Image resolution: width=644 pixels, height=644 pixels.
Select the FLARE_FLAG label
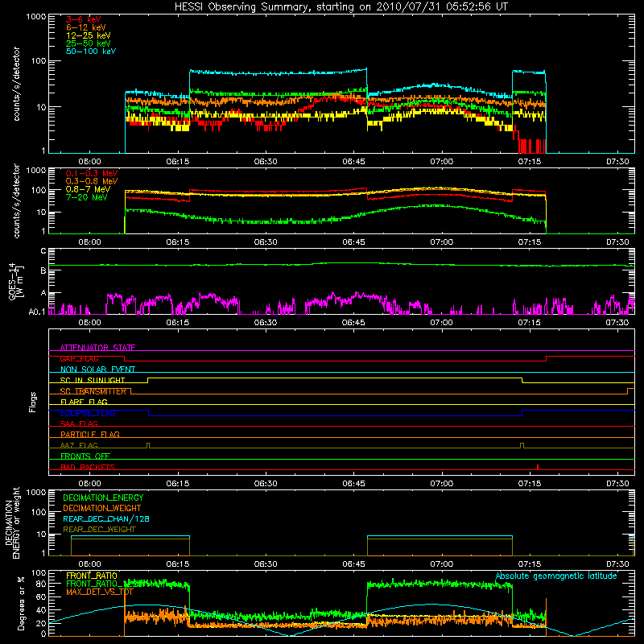(84, 402)
